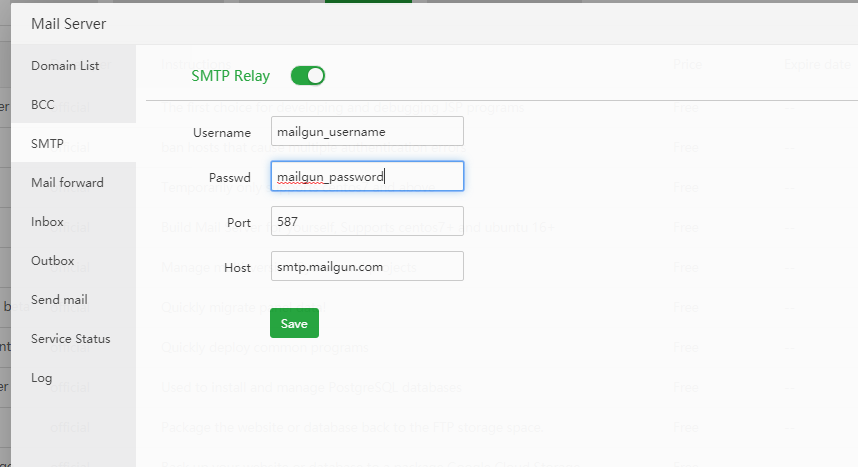
Task: Click the Mail Server dialog title
Action: point(68,24)
